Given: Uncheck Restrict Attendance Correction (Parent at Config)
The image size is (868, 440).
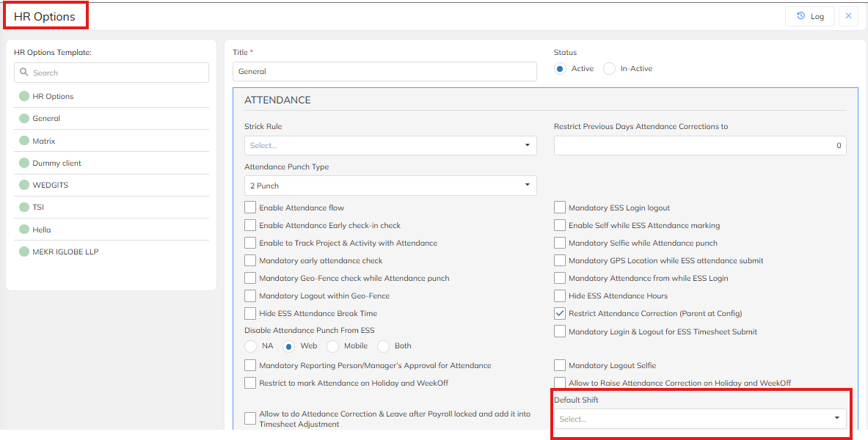Looking at the screenshot, I should coord(560,313).
